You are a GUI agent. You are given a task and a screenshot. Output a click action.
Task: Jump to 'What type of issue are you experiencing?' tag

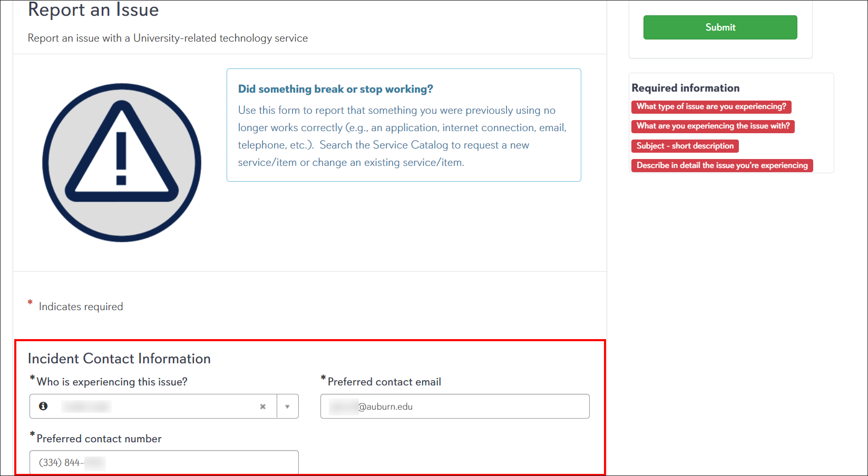711,107
